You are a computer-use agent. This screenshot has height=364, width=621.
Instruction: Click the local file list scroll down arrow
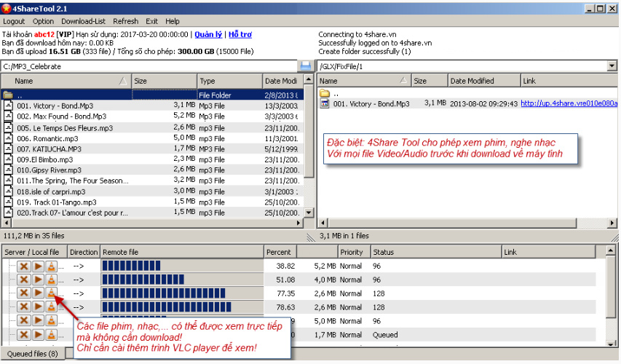click(x=309, y=213)
